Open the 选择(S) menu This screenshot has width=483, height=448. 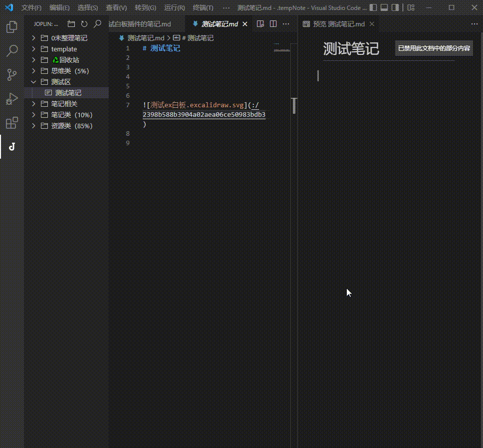[88, 7]
